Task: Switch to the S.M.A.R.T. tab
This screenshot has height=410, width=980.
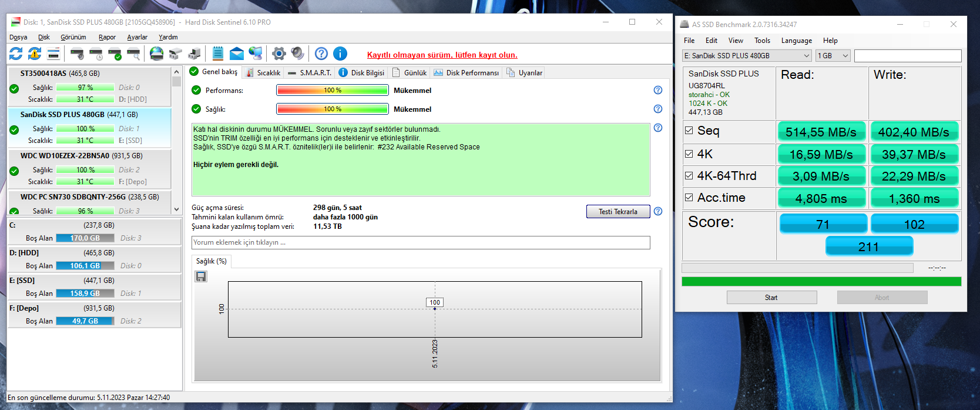Action: (x=310, y=72)
